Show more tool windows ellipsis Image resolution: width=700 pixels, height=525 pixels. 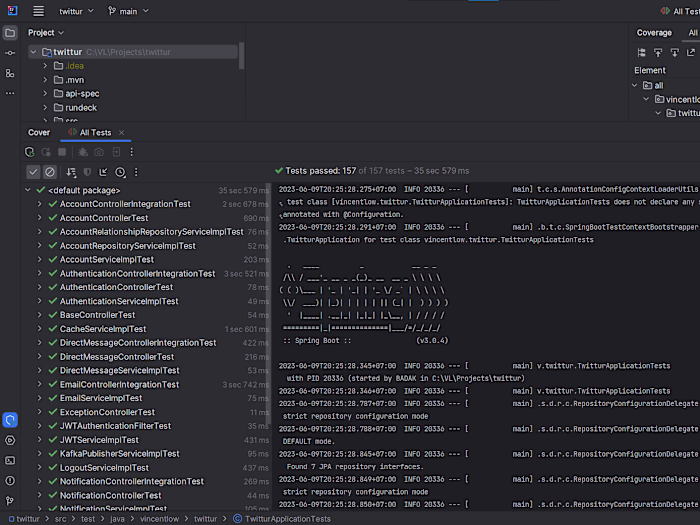click(10, 93)
